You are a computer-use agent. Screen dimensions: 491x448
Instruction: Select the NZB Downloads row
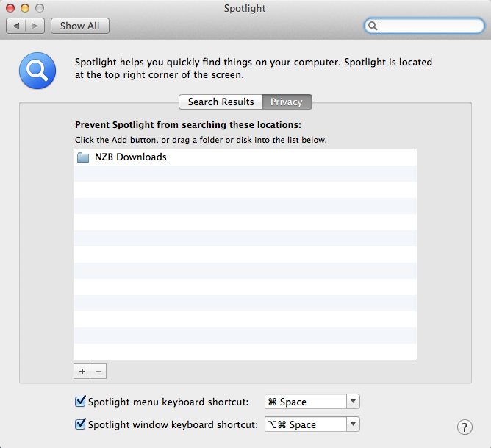pyautogui.click(x=246, y=157)
